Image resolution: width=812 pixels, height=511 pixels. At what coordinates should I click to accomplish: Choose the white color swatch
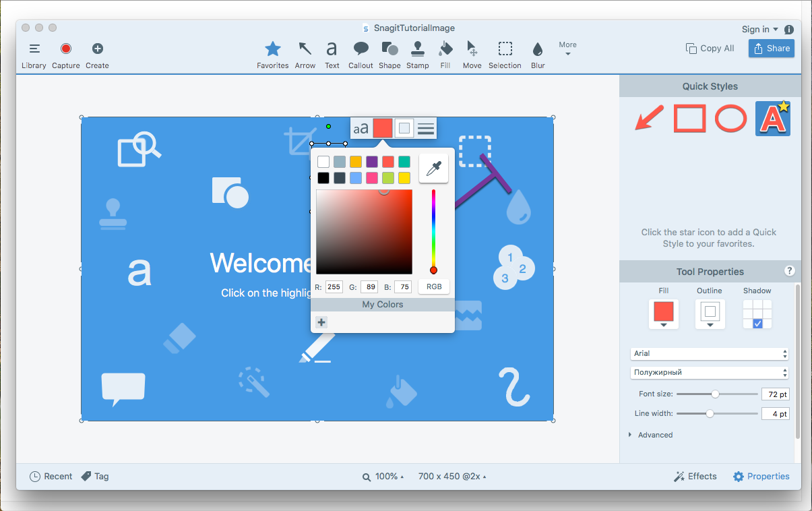(x=323, y=162)
